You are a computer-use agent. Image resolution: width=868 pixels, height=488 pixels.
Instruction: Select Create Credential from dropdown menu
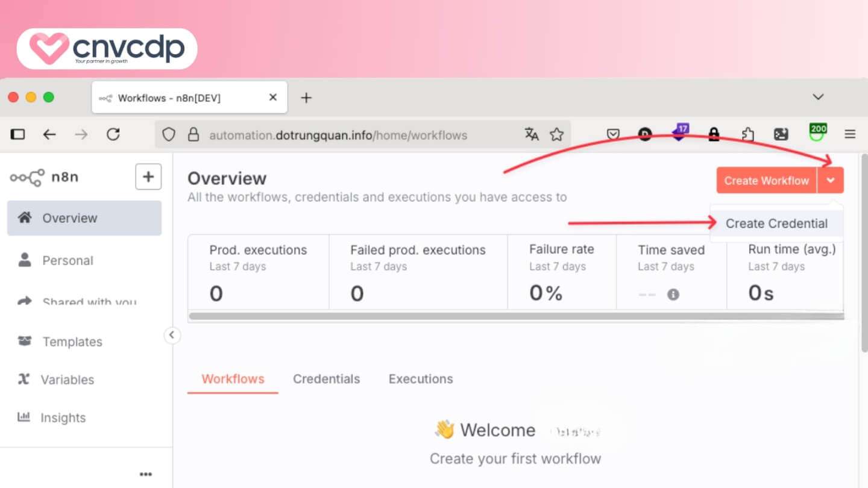[776, 224]
